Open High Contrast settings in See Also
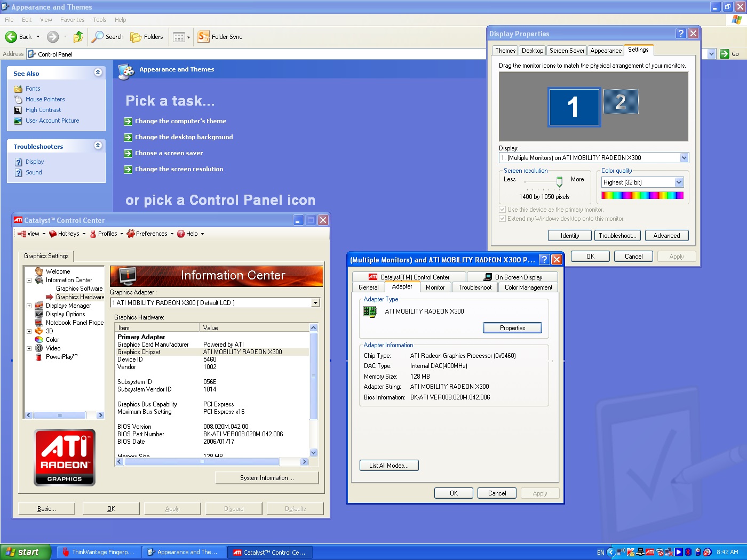747x560 pixels. point(43,110)
